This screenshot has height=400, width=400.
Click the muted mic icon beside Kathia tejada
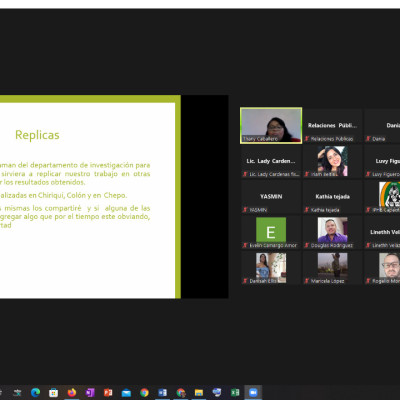click(x=307, y=210)
